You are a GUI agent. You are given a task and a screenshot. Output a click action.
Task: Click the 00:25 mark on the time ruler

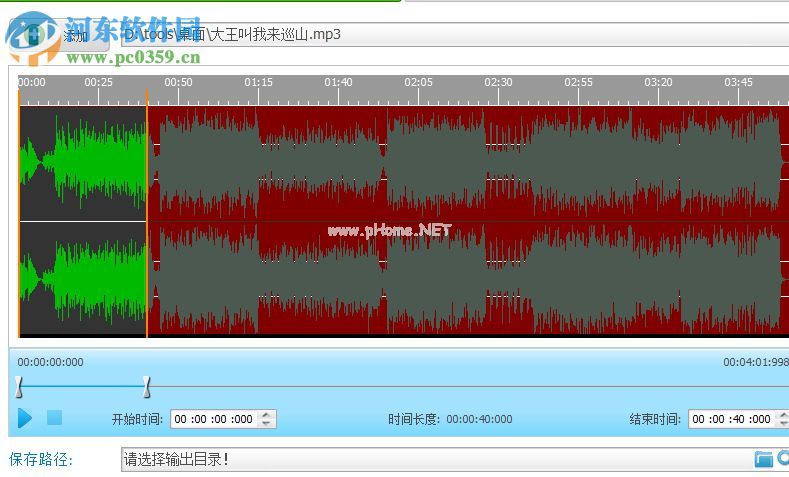(x=99, y=82)
